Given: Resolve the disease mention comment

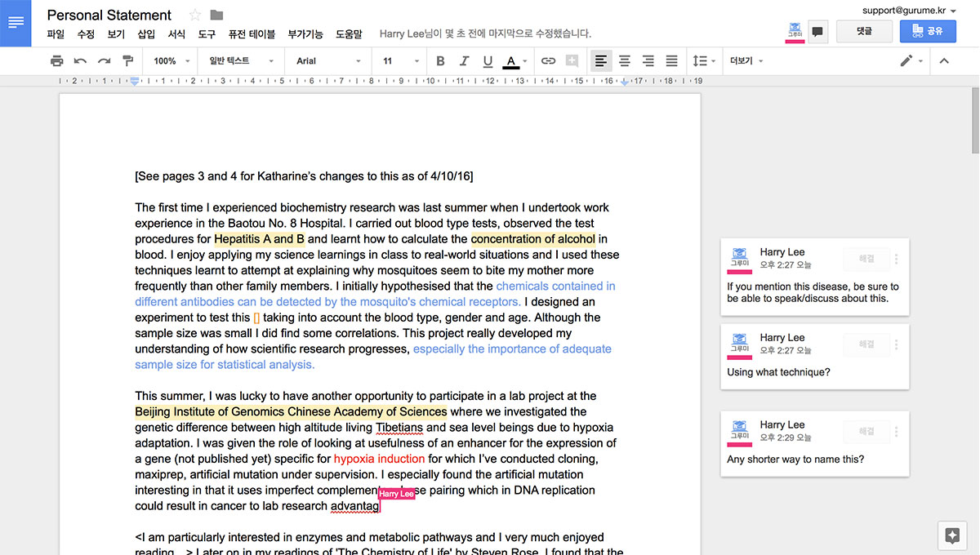Looking at the screenshot, I should (866, 259).
